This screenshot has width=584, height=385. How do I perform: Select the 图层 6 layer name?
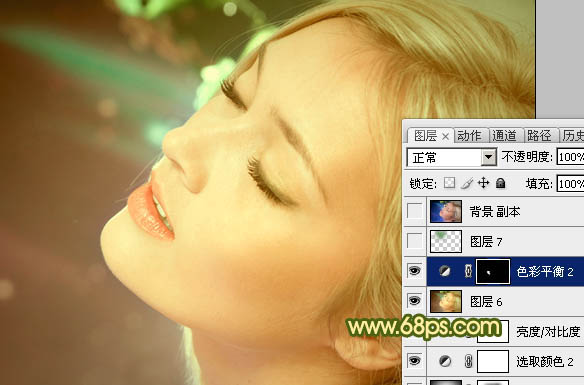tap(486, 302)
